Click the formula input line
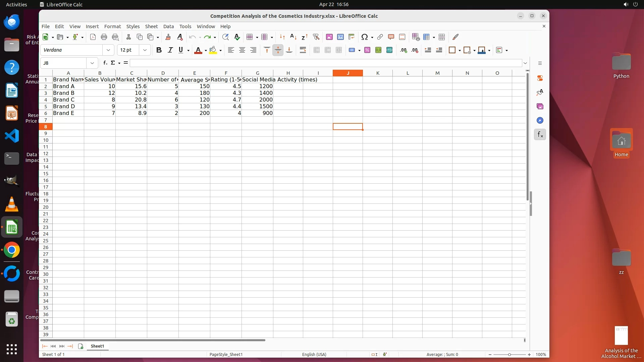The image size is (644, 362). tap(325, 63)
